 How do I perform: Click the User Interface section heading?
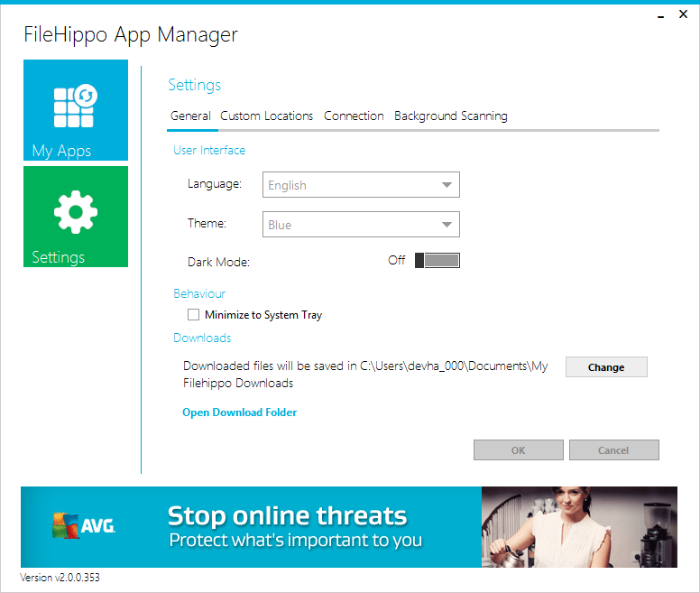[209, 150]
